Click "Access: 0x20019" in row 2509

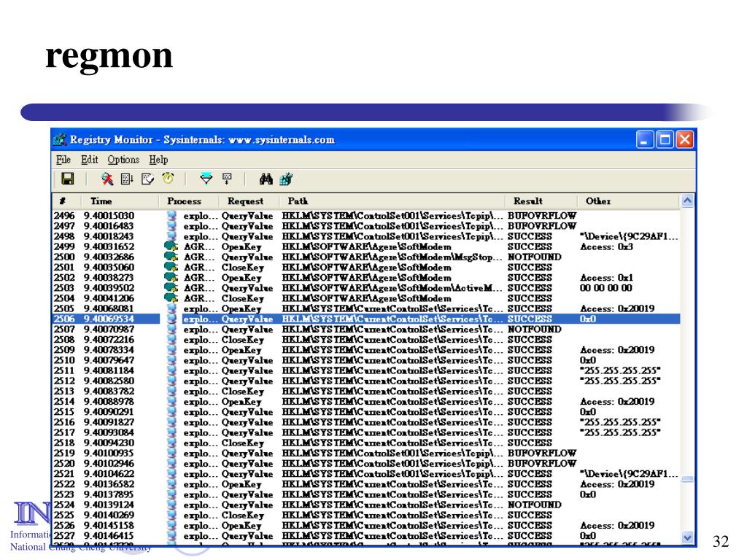617,350
